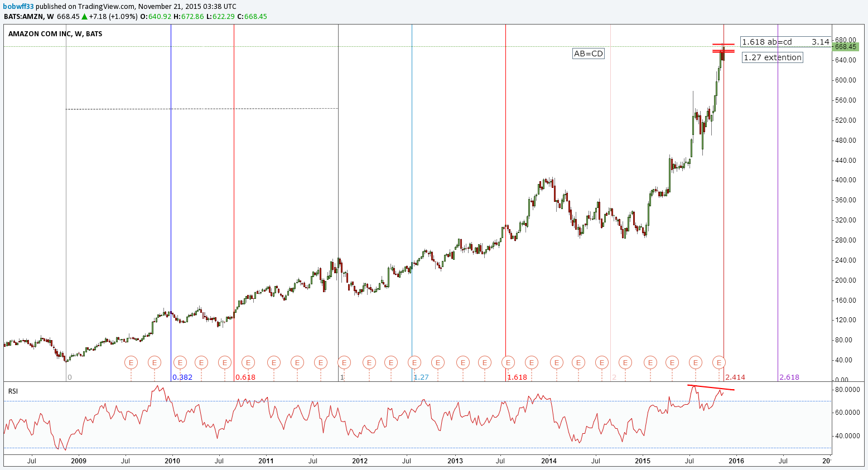The width and height of the screenshot is (868, 470).
Task: Click the AMAZON COM INC, W, BATS title
Action: coord(55,33)
